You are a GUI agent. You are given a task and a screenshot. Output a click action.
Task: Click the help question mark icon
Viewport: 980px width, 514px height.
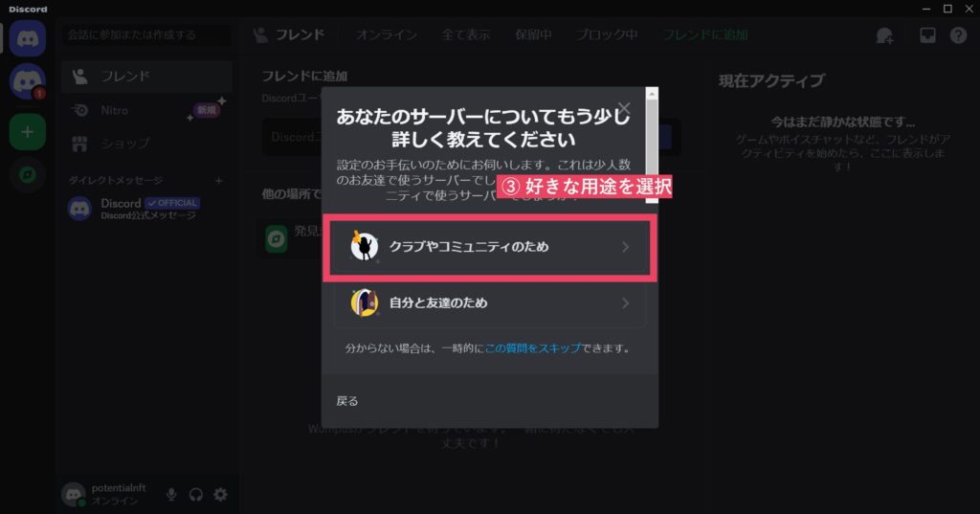[958, 35]
